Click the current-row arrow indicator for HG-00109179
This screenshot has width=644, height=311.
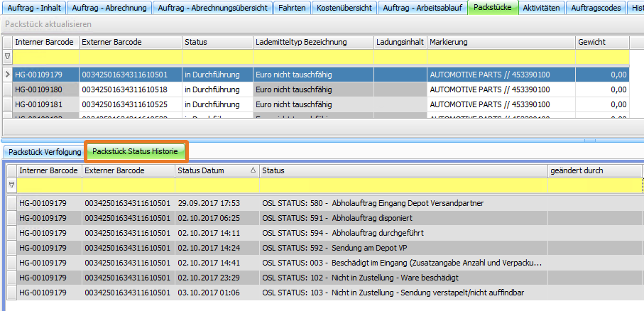[x=7, y=74]
